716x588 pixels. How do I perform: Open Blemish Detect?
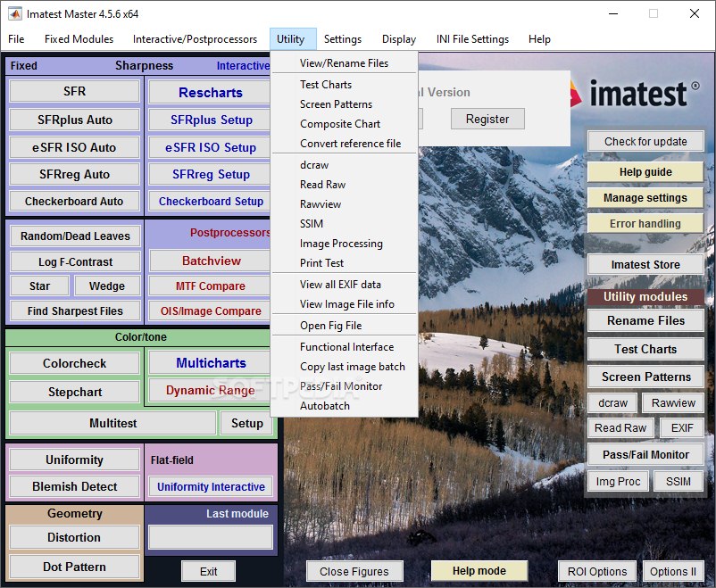point(74,486)
